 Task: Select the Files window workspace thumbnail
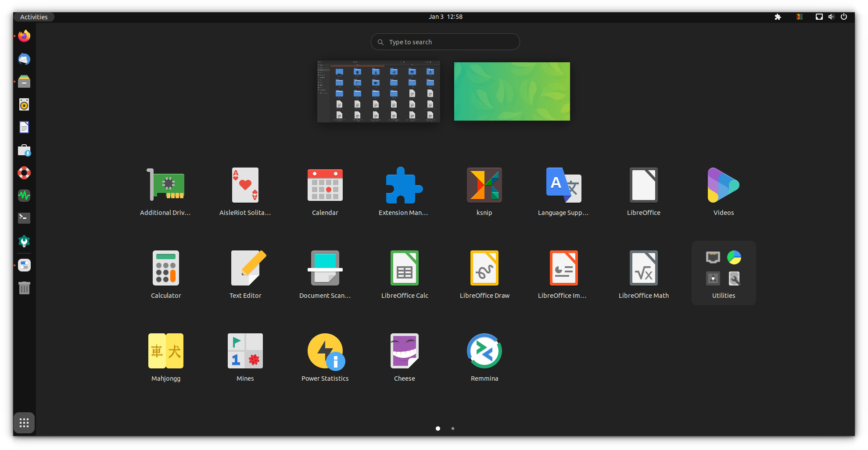378,91
